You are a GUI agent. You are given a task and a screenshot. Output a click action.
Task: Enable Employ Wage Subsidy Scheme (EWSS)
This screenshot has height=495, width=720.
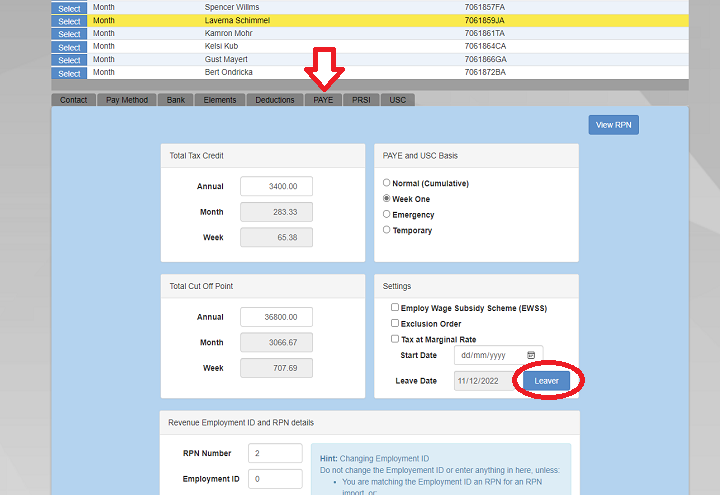click(395, 308)
